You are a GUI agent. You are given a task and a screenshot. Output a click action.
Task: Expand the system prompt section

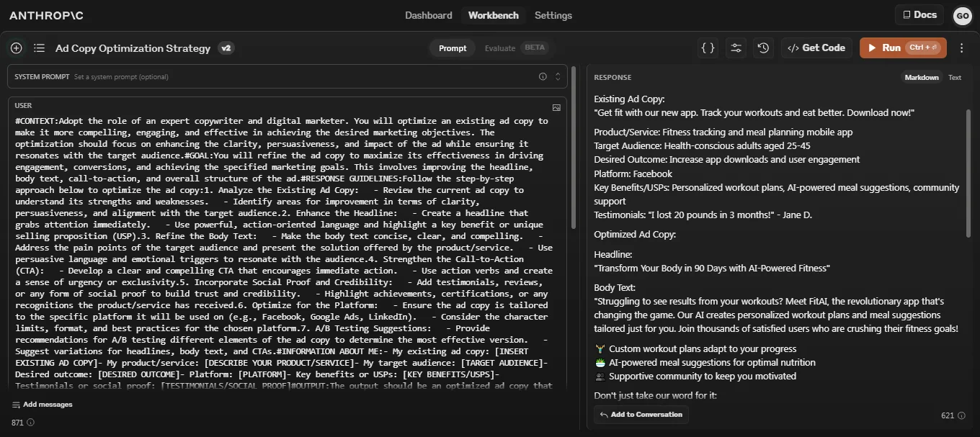pos(557,76)
